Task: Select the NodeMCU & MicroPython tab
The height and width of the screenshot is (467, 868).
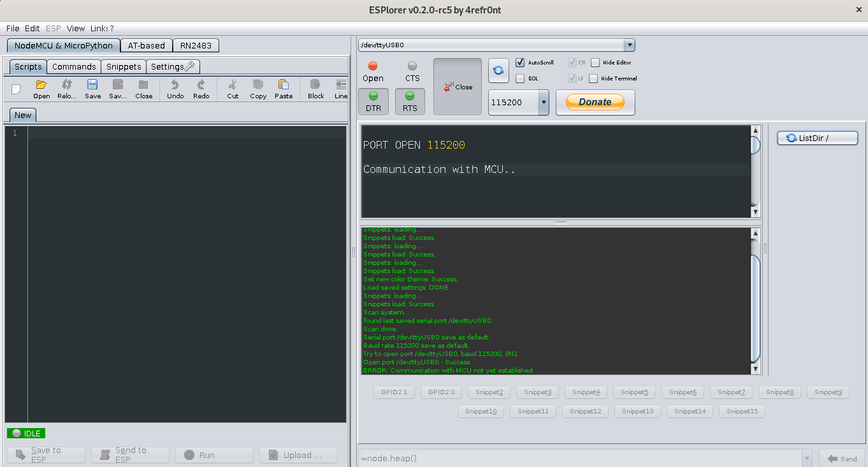Action: pos(63,45)
